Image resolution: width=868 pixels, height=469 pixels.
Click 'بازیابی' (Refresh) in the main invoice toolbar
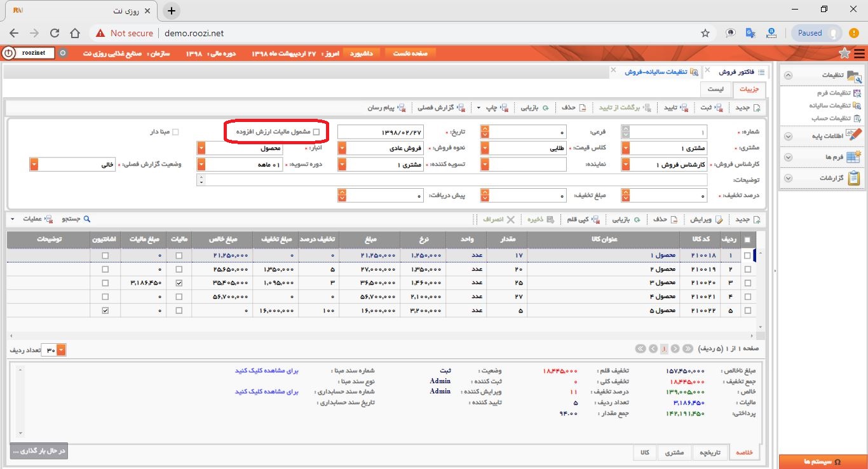pos(534,108)
